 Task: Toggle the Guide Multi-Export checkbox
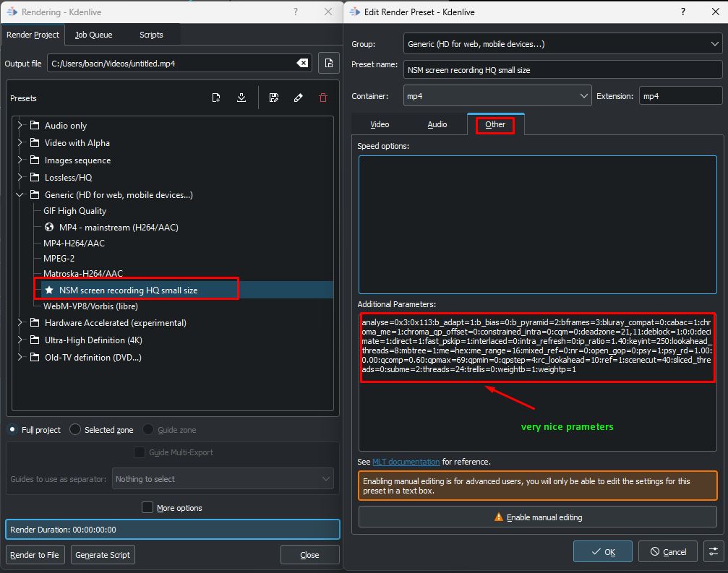click(x=140, y=452)
